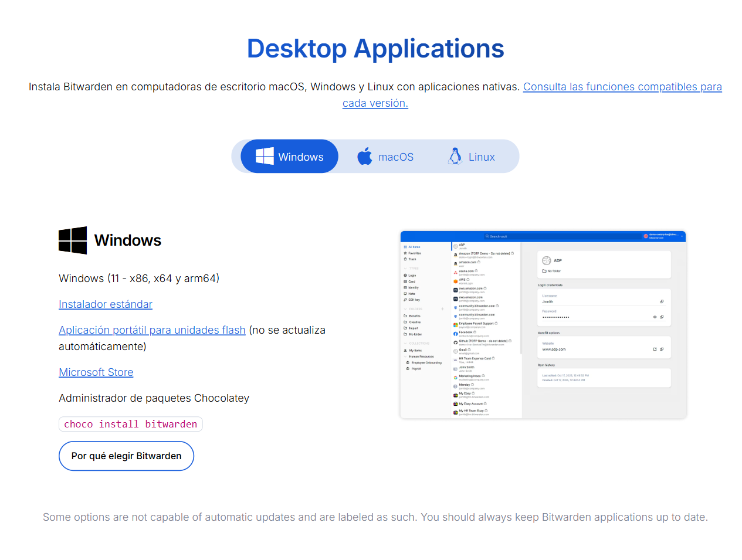Click the 'choco install bitwarden' code snippet
Image resolution: width=742 pixels, height=560 pixels.
[131, 424]
